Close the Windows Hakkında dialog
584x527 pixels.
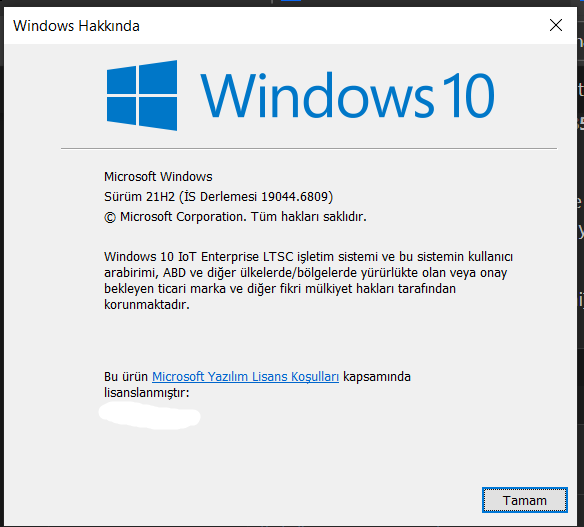(556, 25)
